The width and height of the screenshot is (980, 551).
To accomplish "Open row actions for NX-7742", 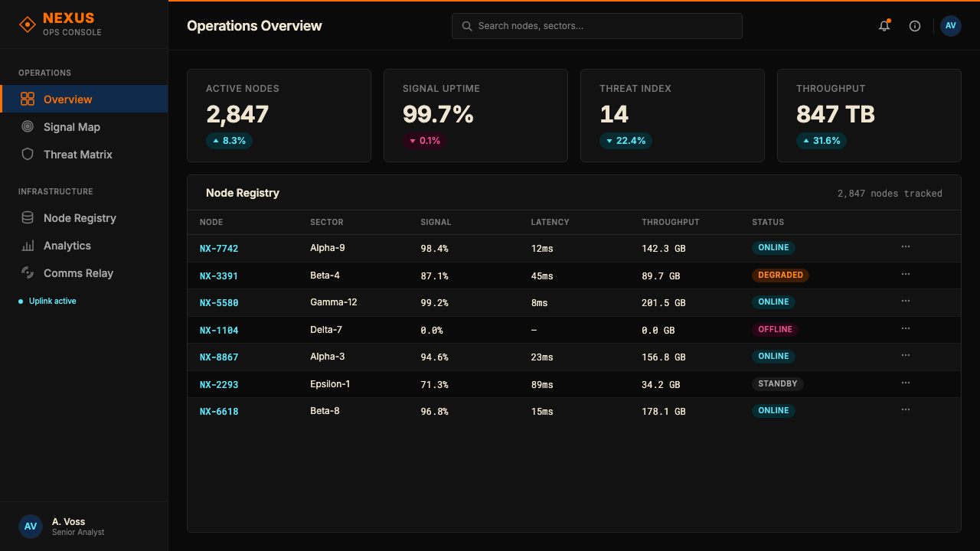I will point(906,246).
